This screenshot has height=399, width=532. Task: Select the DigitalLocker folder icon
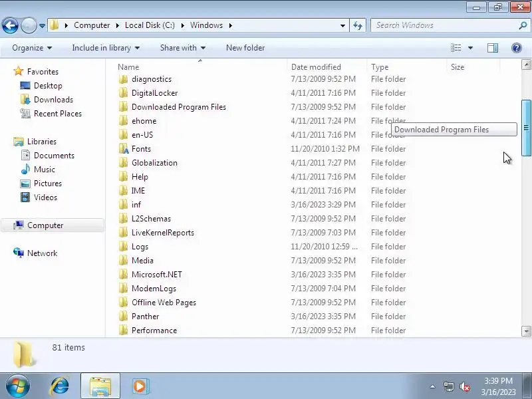(124, 93)
